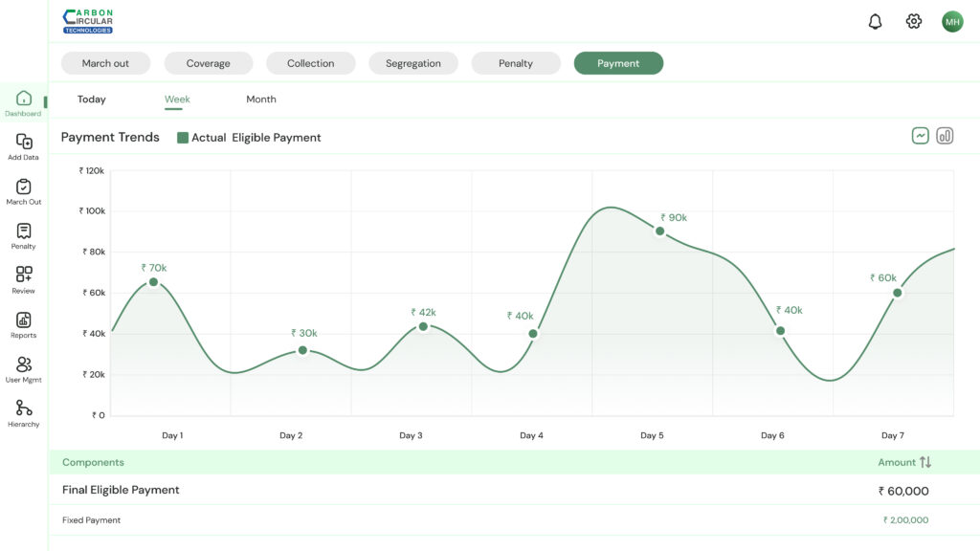Select the Today time range tab
This screenshot has width=980, height=551.
tap(92, 99)
